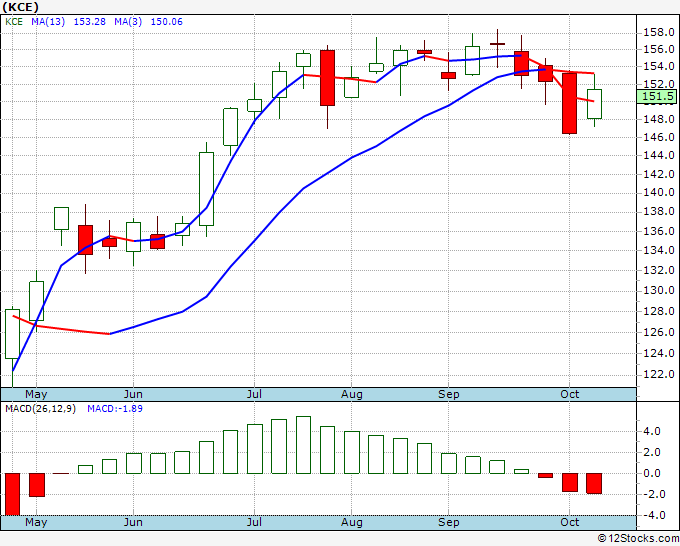Click the MA(3) value 150.06
Screen dimensions: 680x546
pos(167,22)
